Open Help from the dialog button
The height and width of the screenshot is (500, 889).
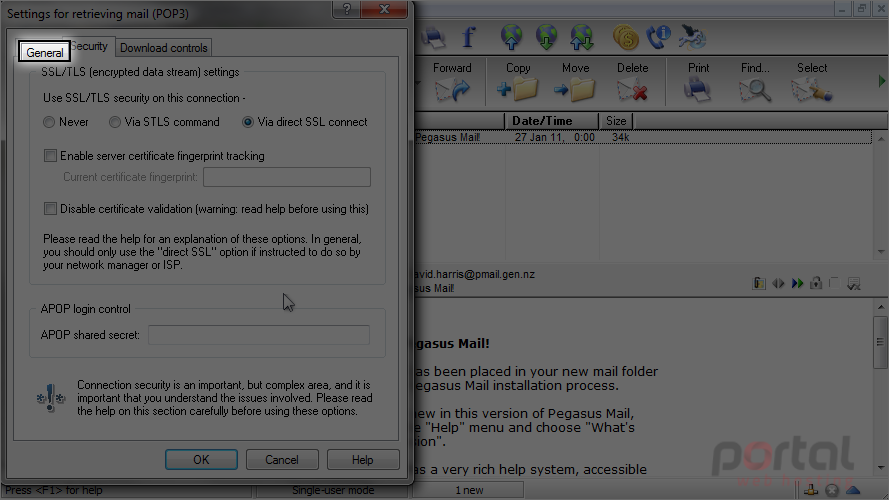[363, 460]
